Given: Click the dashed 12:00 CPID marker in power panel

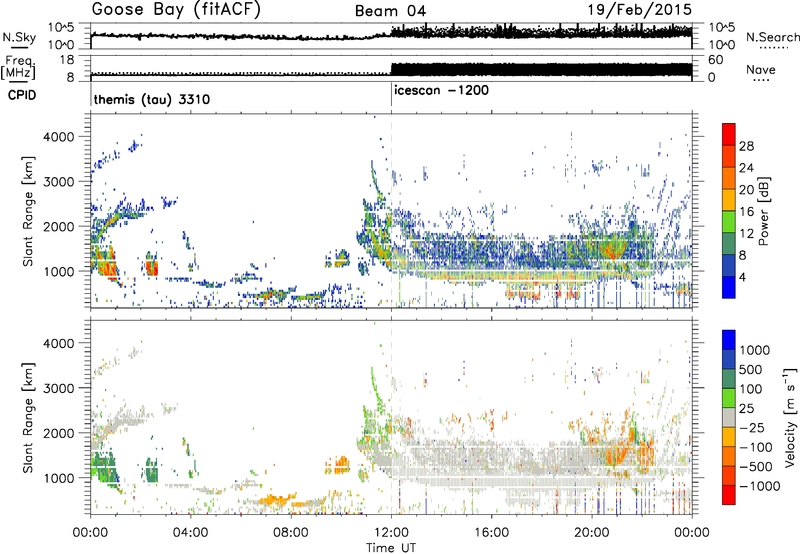Looking at the screenshot, I should click(391, 211).
